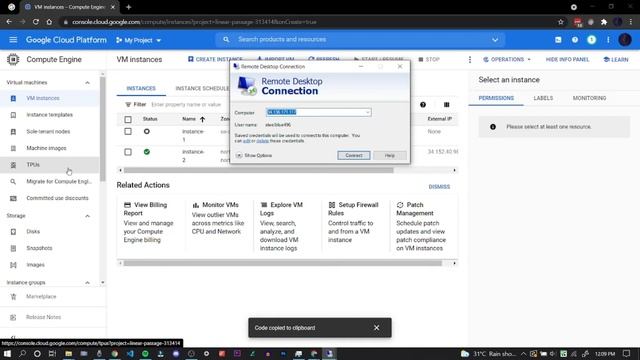Click the Status column header
This screenshot has height=360, width=640.
(x=150, y=119)
